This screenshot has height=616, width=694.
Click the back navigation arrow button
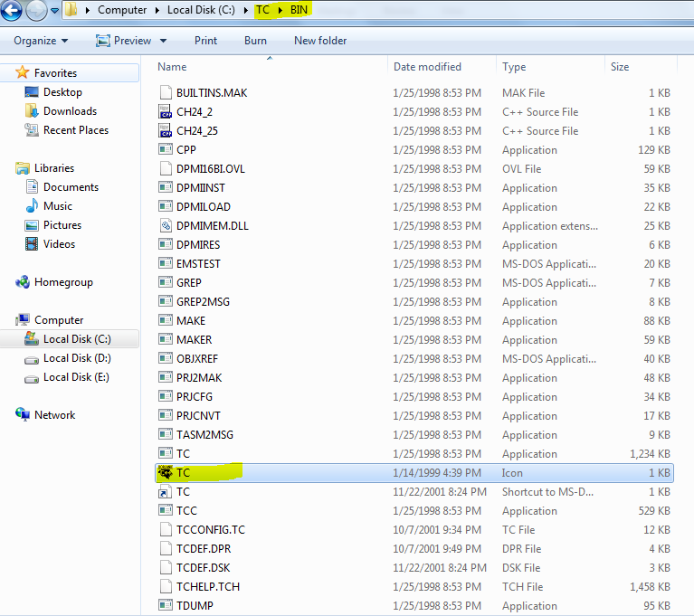click(13, 11)
